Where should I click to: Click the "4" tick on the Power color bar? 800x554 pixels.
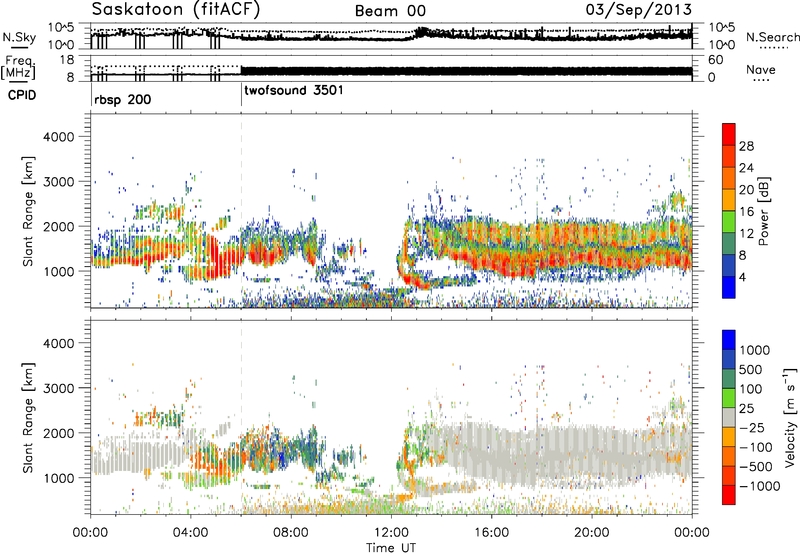tap(743, 278)
